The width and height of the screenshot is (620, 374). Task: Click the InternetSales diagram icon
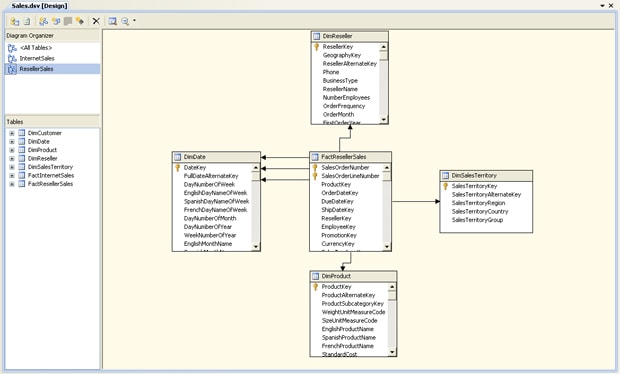12,59
